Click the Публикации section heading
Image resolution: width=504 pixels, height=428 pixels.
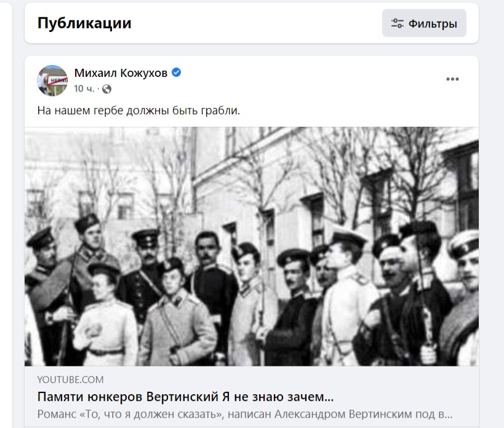84,23
